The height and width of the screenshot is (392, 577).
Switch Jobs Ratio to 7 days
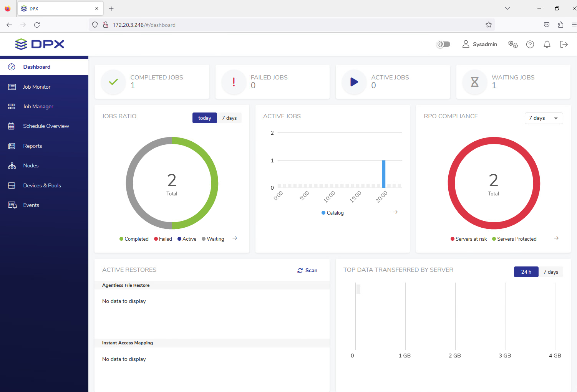point(229,118)
